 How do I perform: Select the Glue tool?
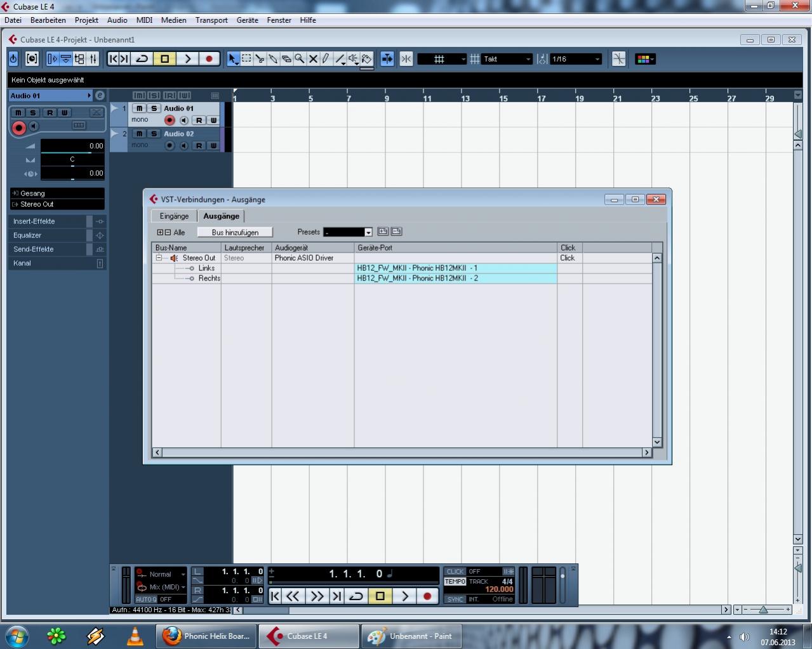pyautogui.click(x=273, y=59)
